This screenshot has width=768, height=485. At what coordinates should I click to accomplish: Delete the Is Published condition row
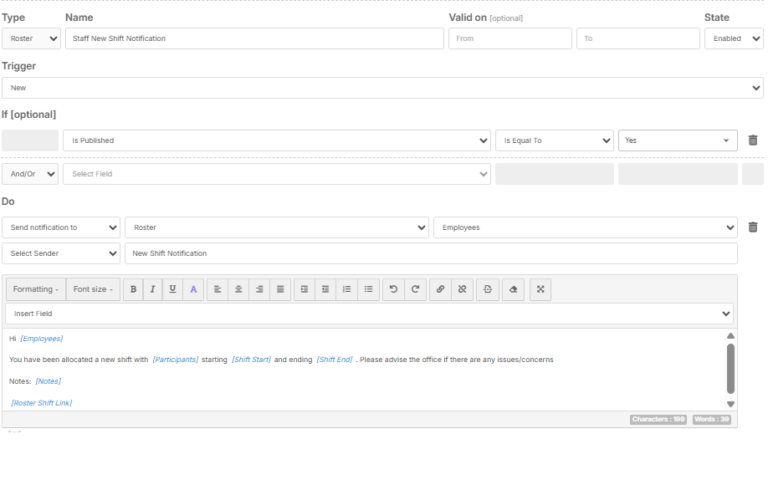[753, 141]
